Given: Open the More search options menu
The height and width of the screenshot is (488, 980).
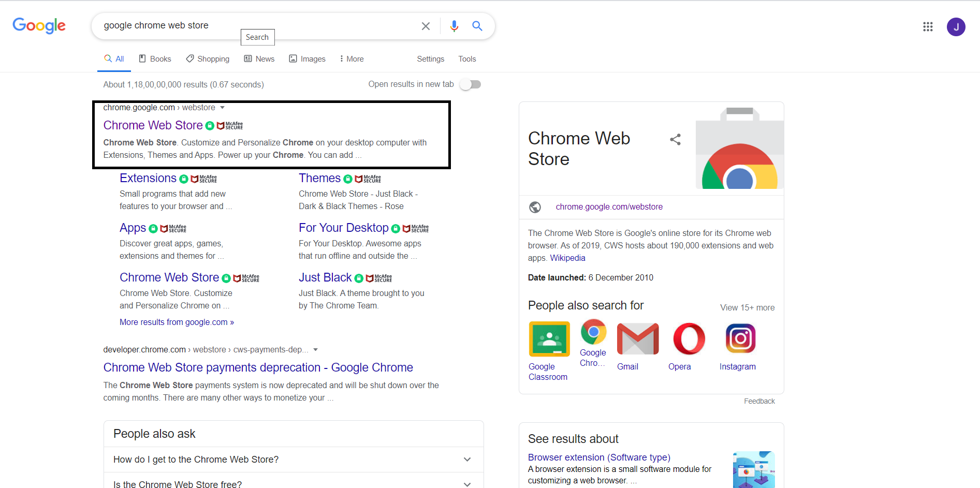Looking at the screenshot, I should tap(352, 59).
